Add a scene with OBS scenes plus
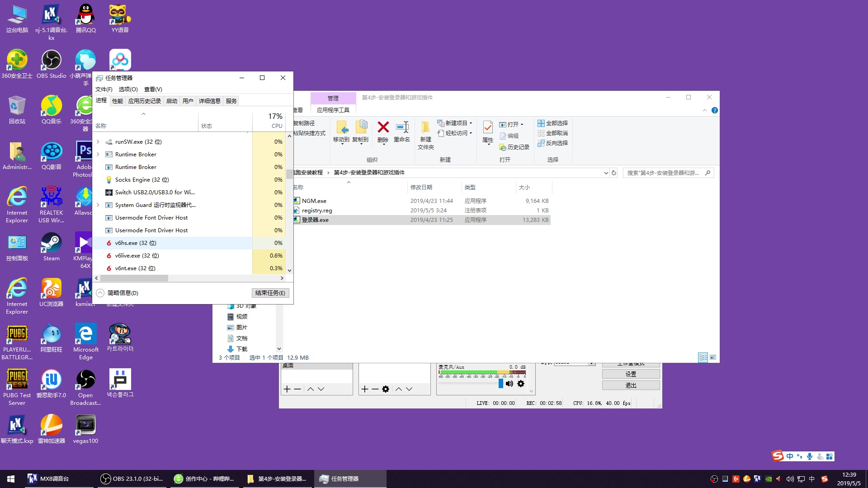The width and height of the screenshot is (868, 488). point(287,389)
